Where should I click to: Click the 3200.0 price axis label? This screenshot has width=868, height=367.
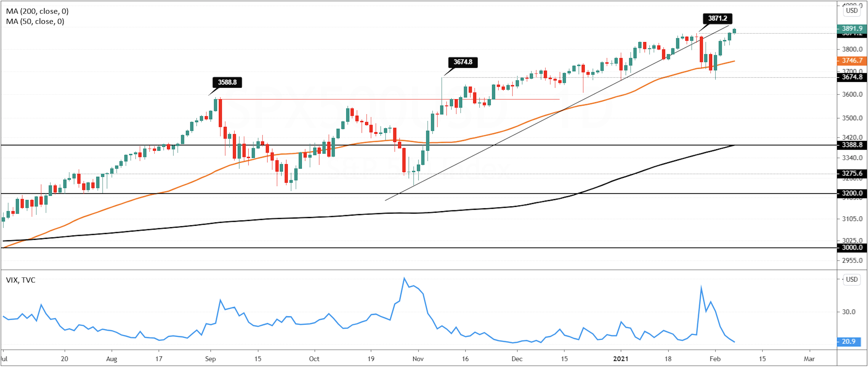pos(852,193)
